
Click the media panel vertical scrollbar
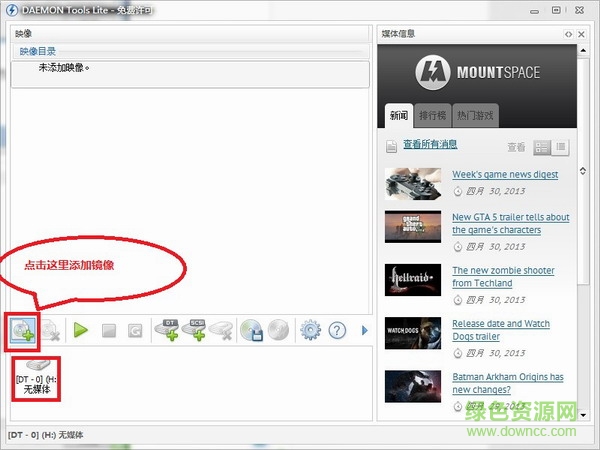click(583, 170)
